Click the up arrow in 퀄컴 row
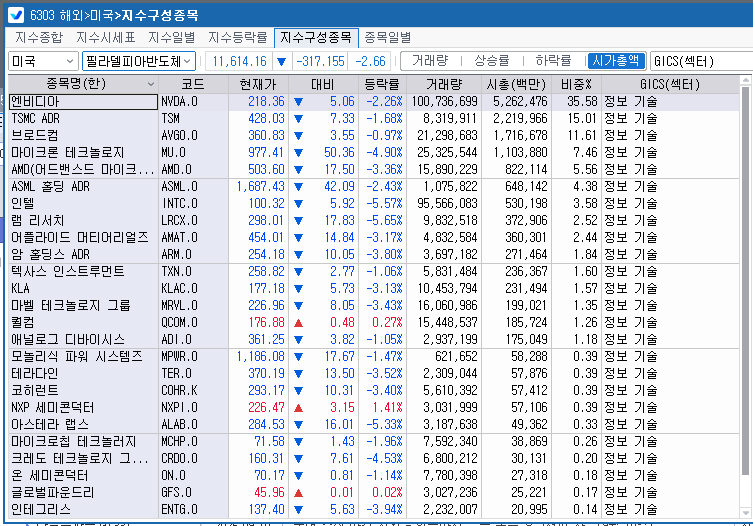The height and width of the screenshot is (526, 753). (298, 323)
